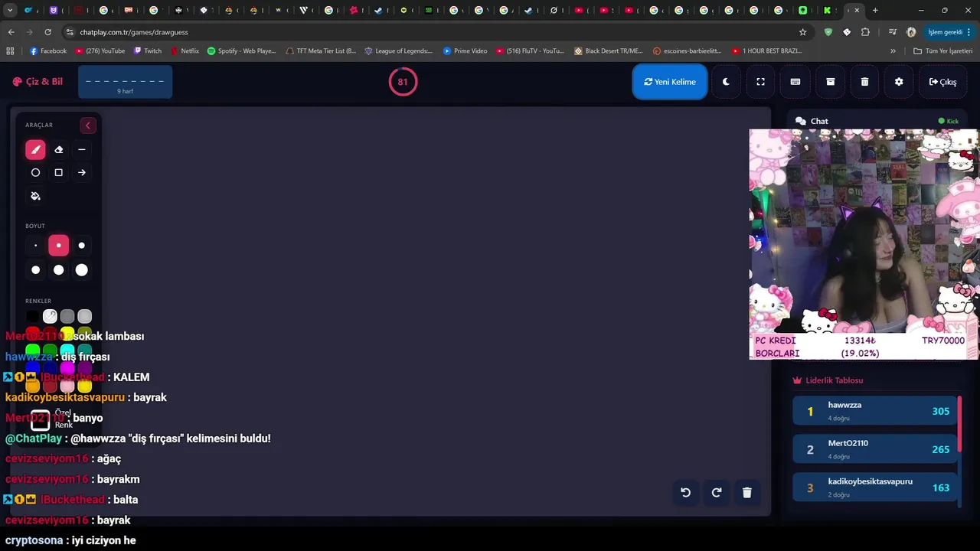Screen dimensions: 980x551
Task: Click the Çiz & Bil logo
Action: 38,82
